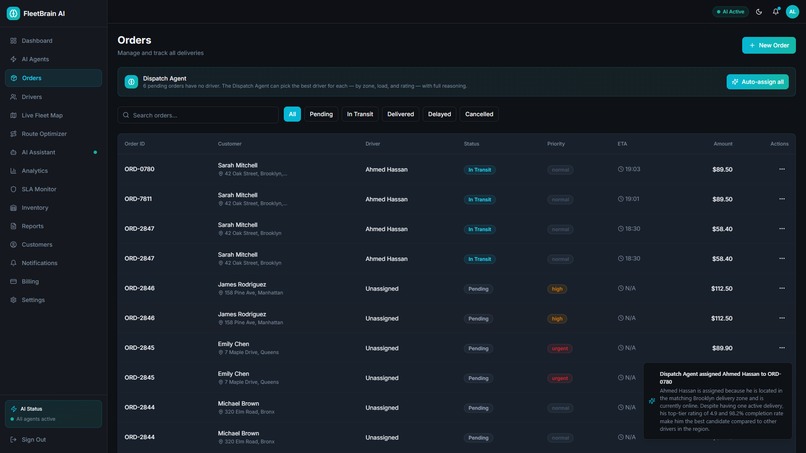Screen dimensions: 806x453
Task: Focus the Search orders field
Action: tap(198, 115)
